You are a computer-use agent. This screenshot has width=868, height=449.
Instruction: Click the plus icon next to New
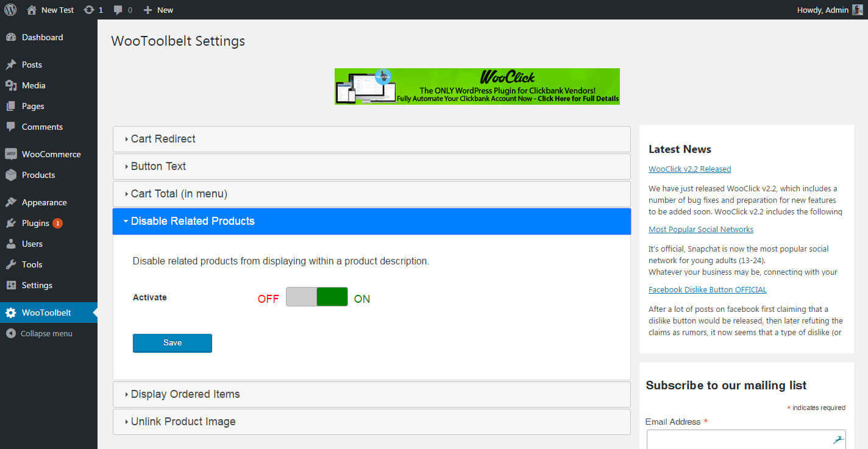148,10
